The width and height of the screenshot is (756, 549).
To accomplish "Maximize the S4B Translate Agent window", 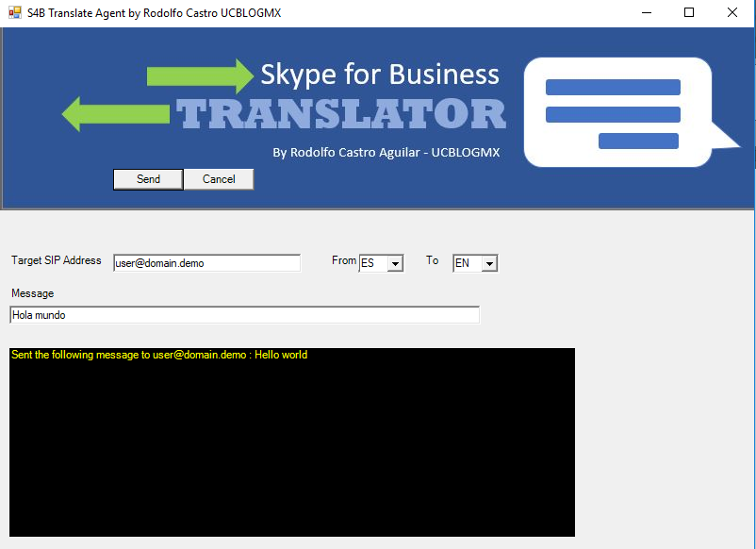I will click(x=689, y=13).
